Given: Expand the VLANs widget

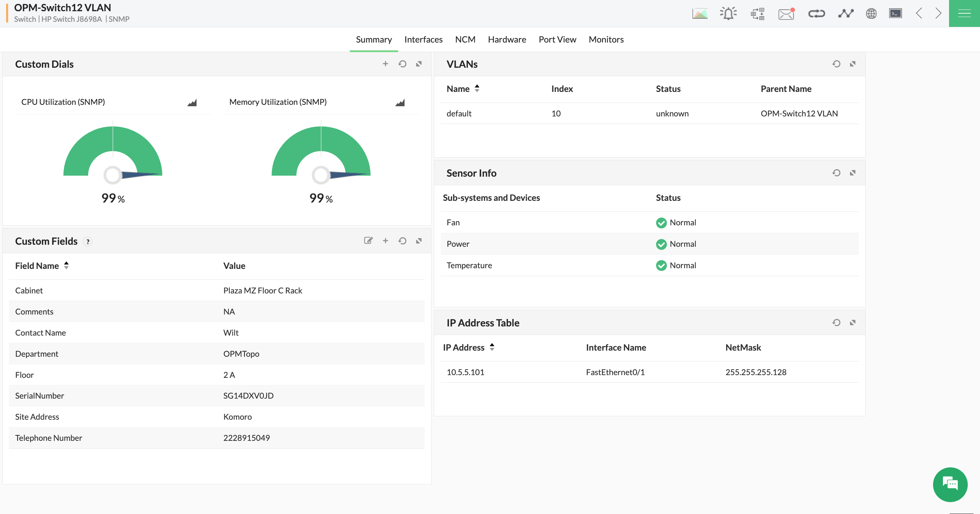Looking at the screenshot, I should (852, 64).
